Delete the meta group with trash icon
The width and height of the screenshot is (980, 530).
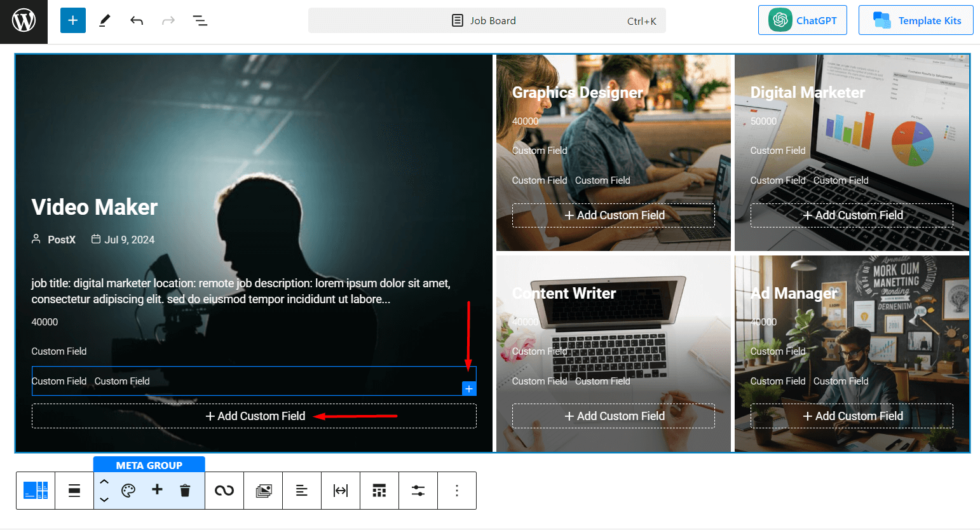click(x=185, y=491)
